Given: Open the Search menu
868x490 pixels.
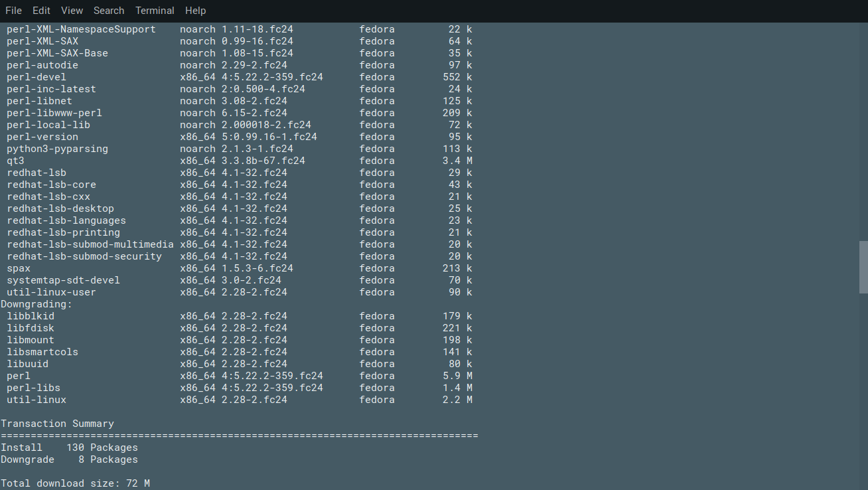Looking at the screenshot, I should click(109, 11).
